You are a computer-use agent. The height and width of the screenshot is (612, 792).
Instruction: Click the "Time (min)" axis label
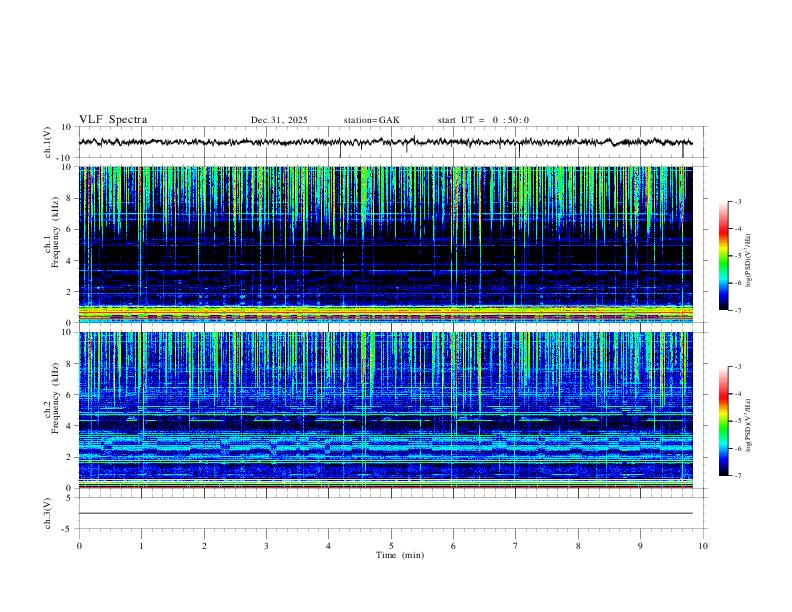point(400,555)
